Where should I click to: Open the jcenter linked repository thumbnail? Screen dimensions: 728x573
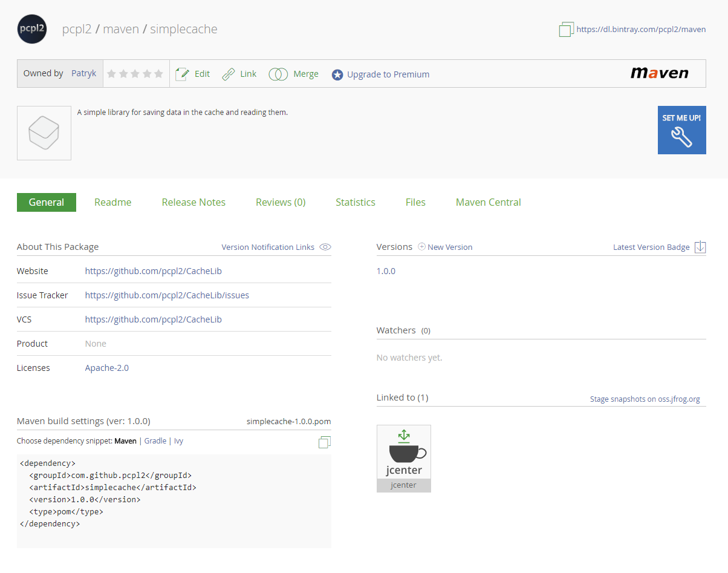tap(404, 458)
